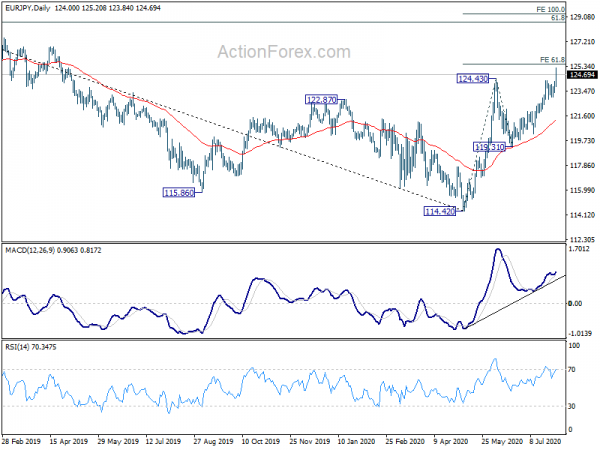Click the 122.870 peak label

(x=321, y=100)
